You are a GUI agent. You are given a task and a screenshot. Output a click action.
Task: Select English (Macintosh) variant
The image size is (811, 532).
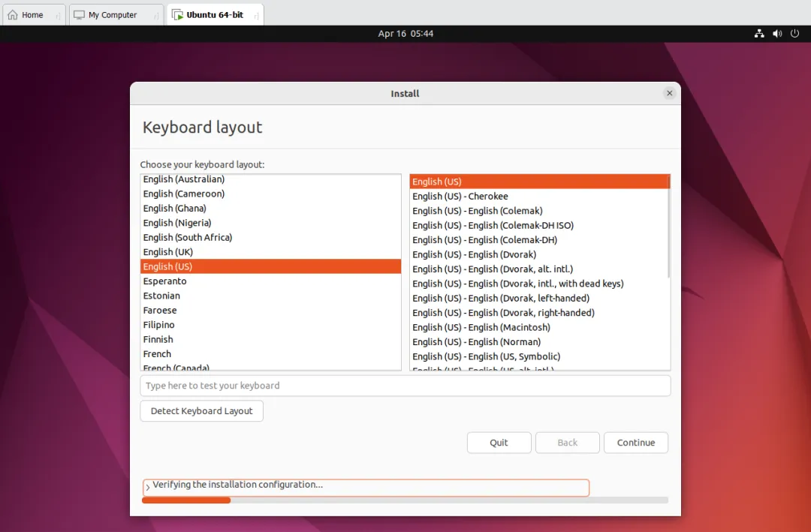pos(538,327)
